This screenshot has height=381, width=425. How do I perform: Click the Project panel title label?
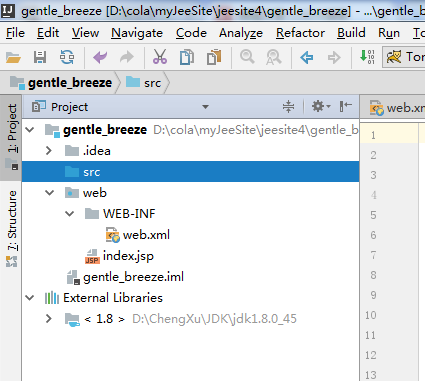tap(69, 107)
